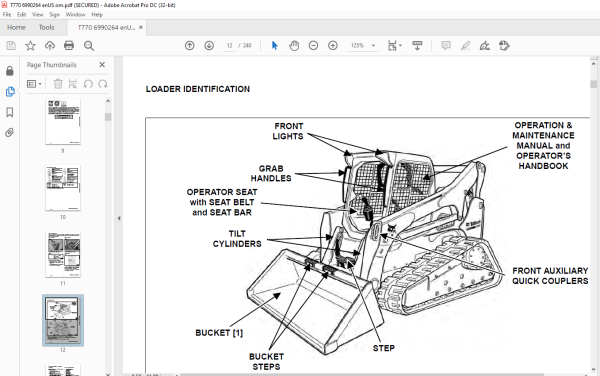Toggle the Page Thumbnails panel icon

10,91
